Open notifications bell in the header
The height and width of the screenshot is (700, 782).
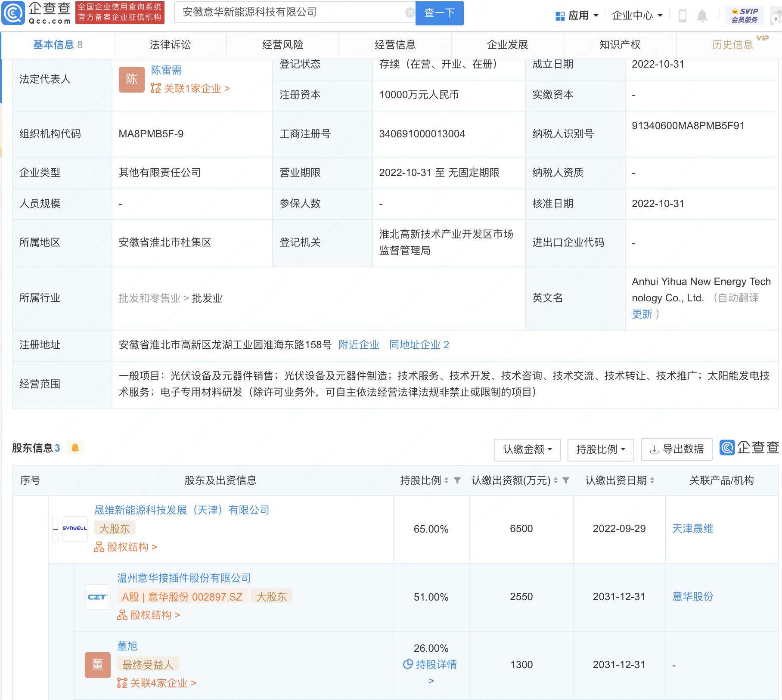(x=702, y=16)
